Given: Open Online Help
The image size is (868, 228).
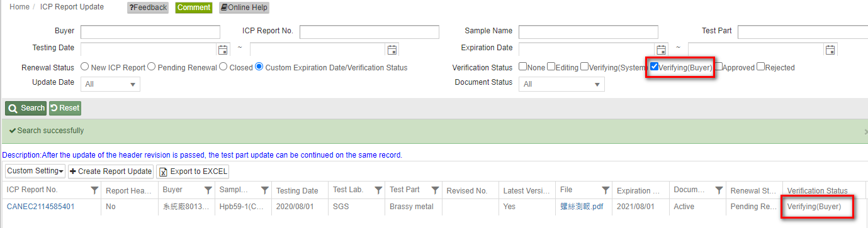Looking at the screenshot, I should [x=244, y=8].
